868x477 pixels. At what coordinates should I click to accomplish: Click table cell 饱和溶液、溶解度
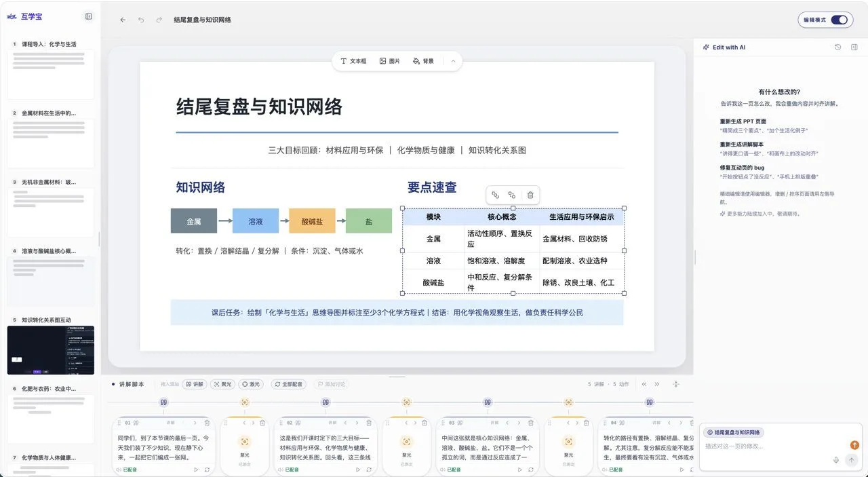pos(502,261)
